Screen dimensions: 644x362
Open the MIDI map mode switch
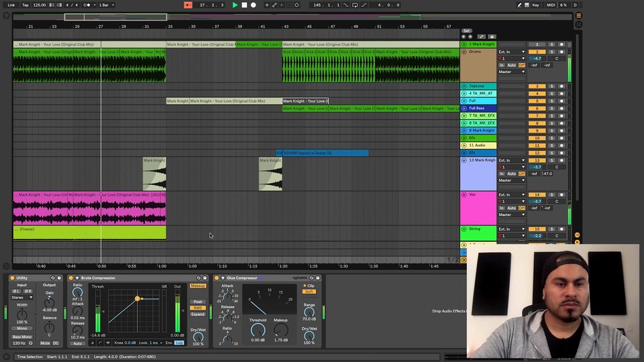pos(551,5)
